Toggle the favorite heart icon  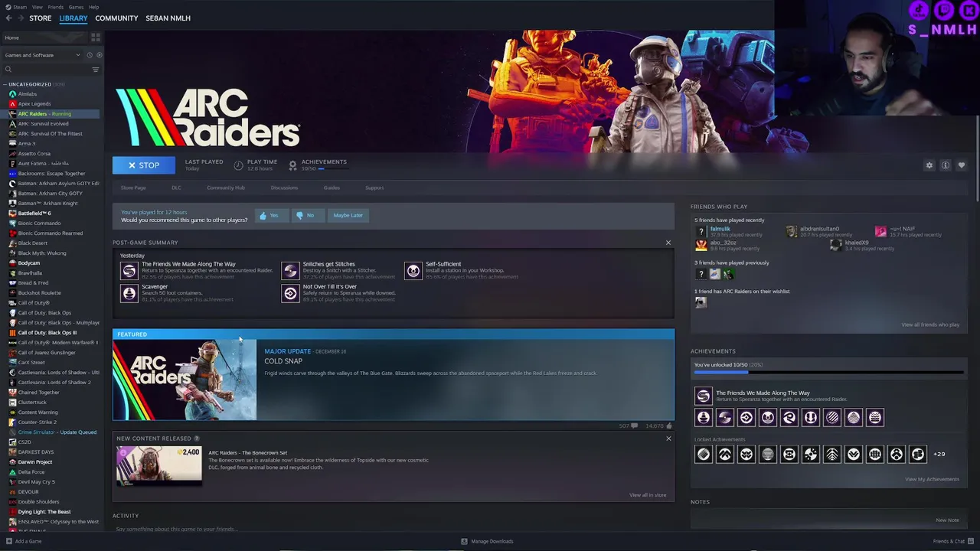[x=962, y=165]
